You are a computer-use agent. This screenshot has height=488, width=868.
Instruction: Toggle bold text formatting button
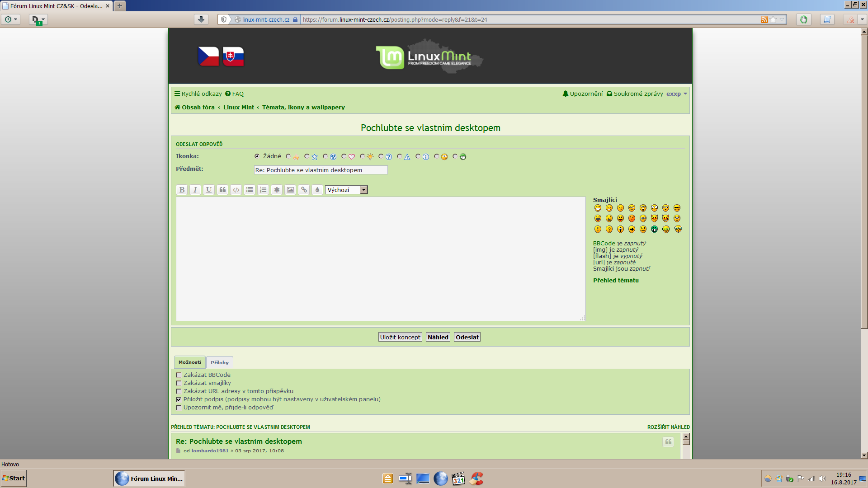click(182, 190)
